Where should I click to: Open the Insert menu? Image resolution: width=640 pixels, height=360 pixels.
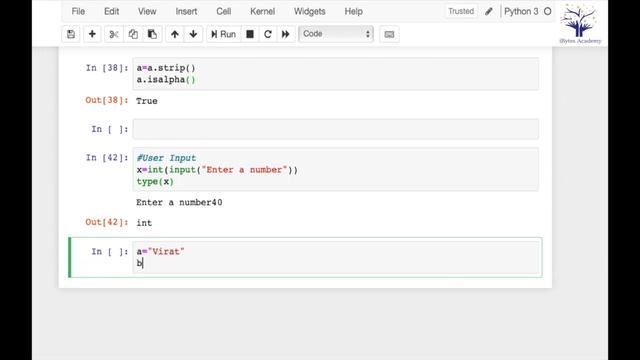(186, 11)
